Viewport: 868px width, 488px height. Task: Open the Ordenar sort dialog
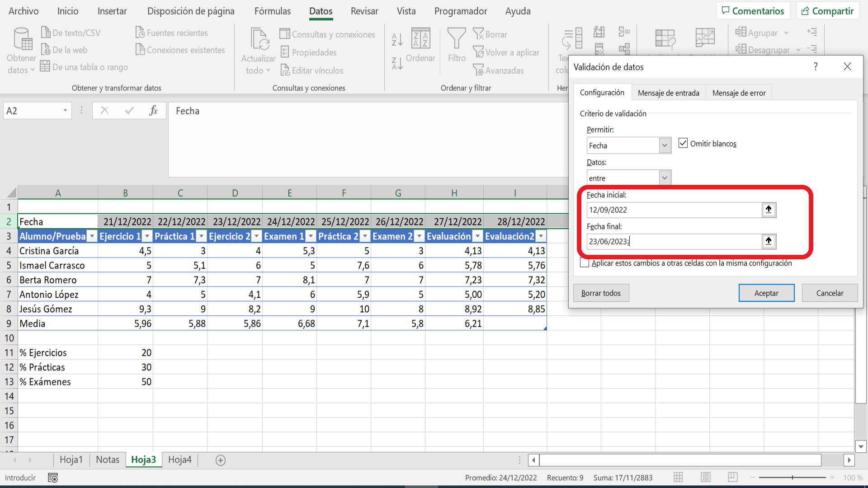[x=420, y=44]
